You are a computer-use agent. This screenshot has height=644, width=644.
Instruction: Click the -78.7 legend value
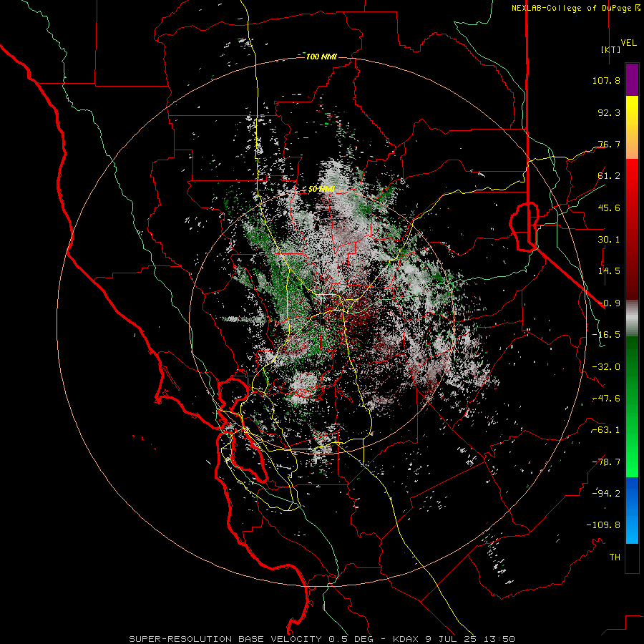pos(606,462)
